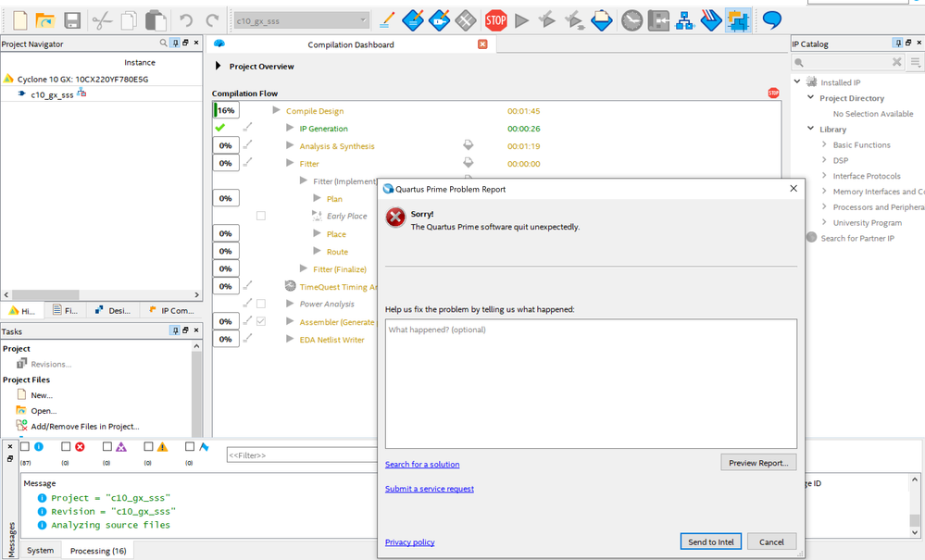Click the Messages panel vertical scrollbar

pyautogui.click(x=915, y=505)
